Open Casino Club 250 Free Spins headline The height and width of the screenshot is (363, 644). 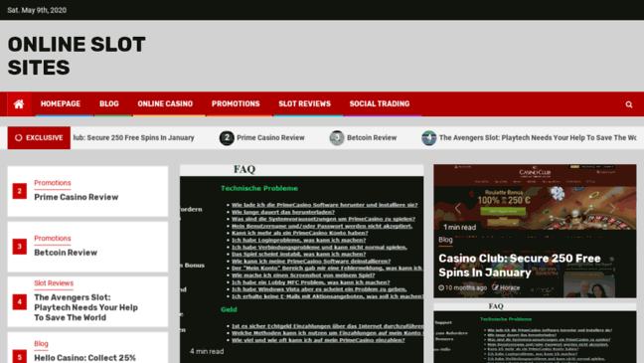[520, 266]
